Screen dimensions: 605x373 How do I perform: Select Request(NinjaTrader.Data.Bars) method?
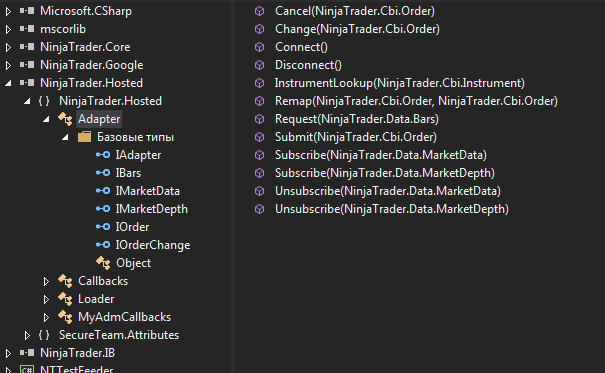(357, 119)
